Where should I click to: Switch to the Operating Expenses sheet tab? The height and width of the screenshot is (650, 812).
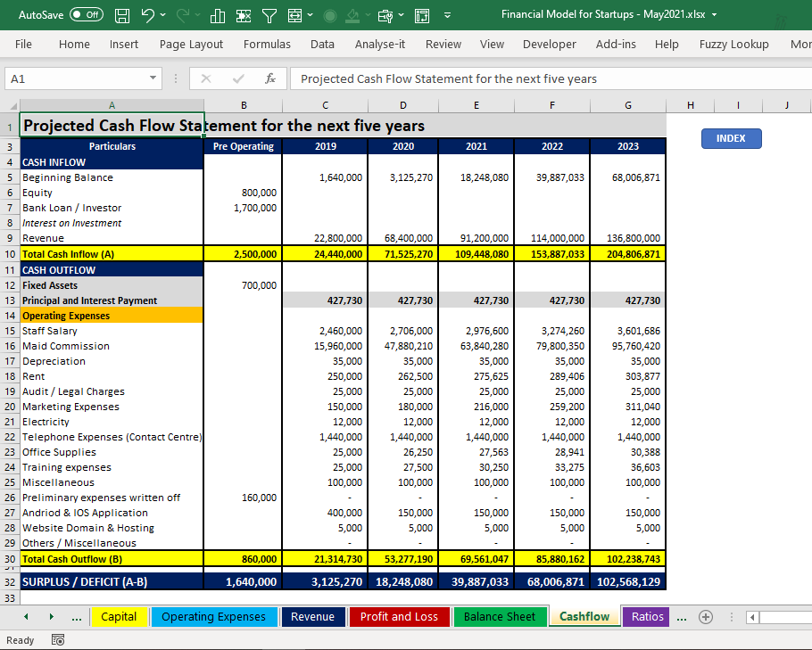pos(213,617)
